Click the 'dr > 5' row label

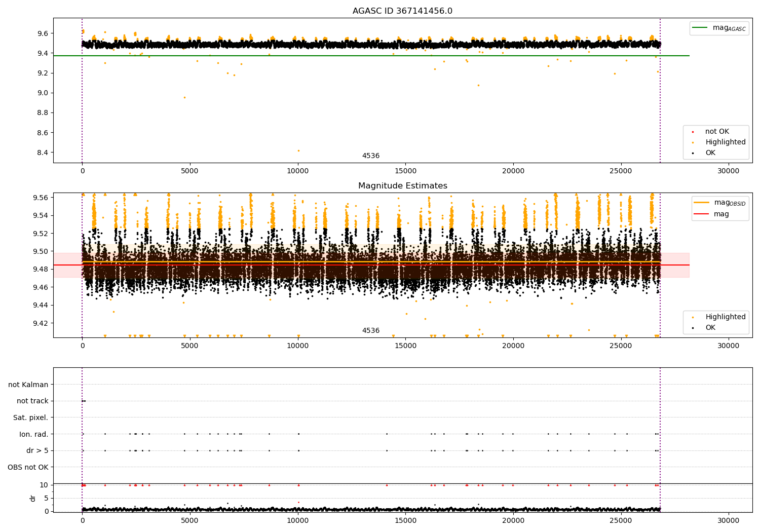[37, 450]
